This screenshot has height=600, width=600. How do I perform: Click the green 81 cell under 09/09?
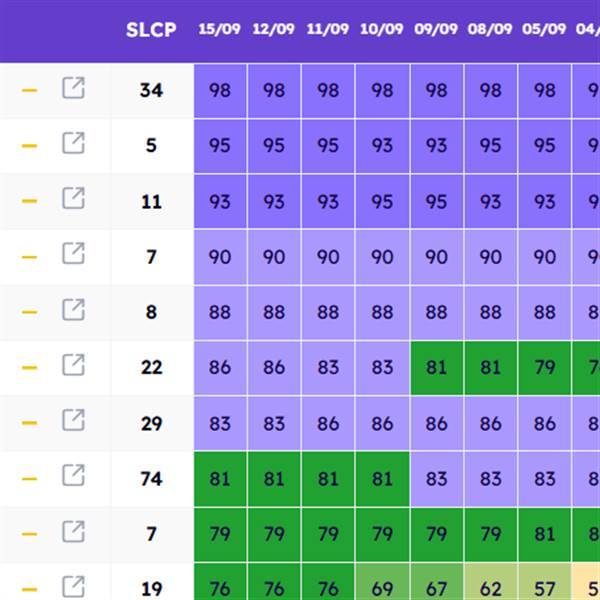point(437,368)
